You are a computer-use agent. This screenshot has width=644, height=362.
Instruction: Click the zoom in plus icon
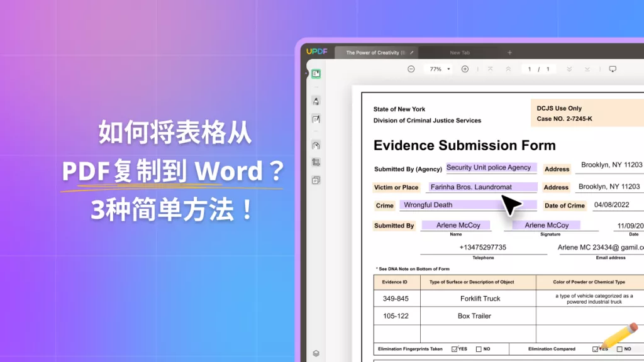click(x=465, y=69)
